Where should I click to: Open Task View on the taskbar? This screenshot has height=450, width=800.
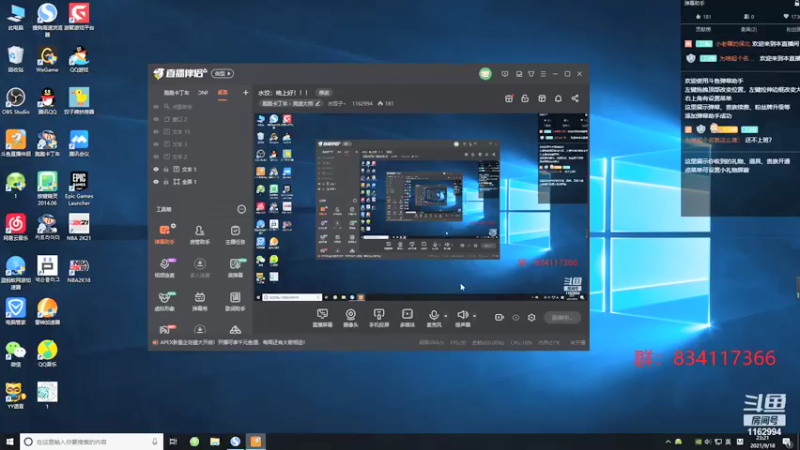[x=173, y=441]
